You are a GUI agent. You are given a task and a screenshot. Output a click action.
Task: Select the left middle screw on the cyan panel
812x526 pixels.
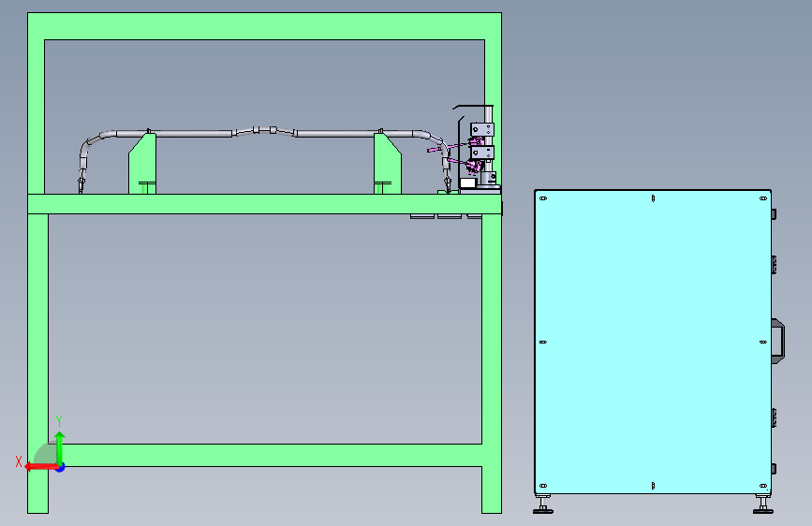tap(543, 343)
